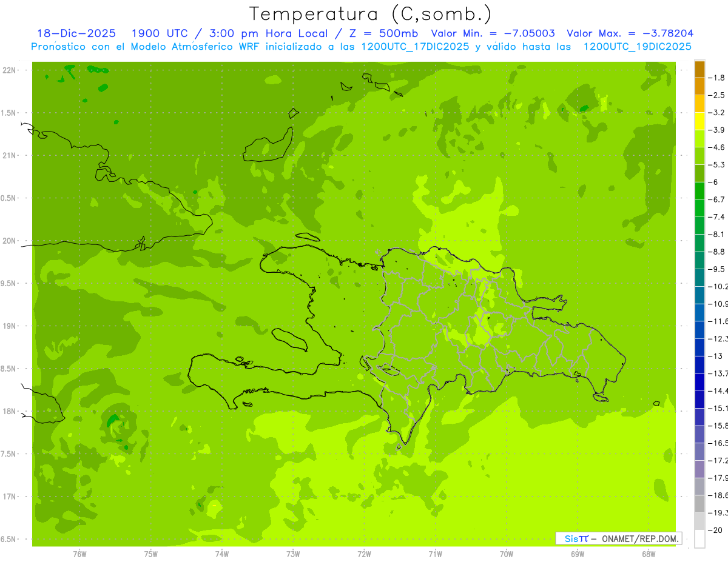
Task: Click the "Temperatura (C,somb.)" chart title
Action: click(371, 15)
